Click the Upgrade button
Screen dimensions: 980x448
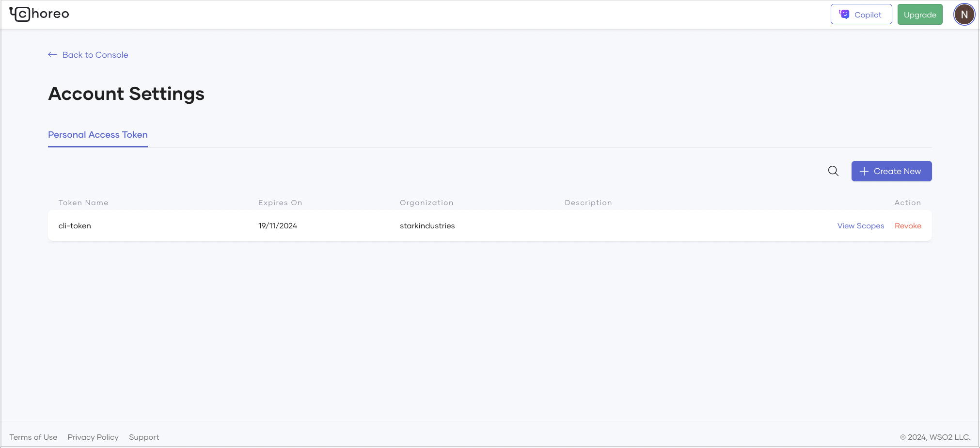tap(919, 14)
